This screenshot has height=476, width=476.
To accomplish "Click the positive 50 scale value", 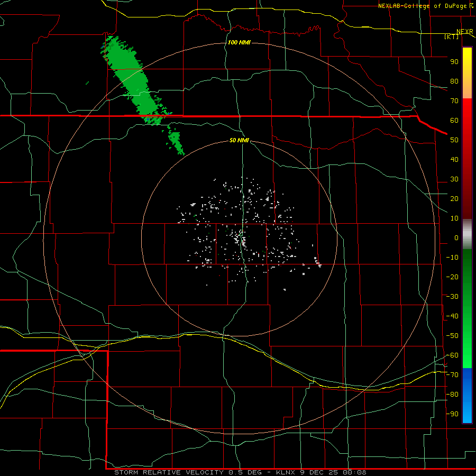I will pos(454,140).
